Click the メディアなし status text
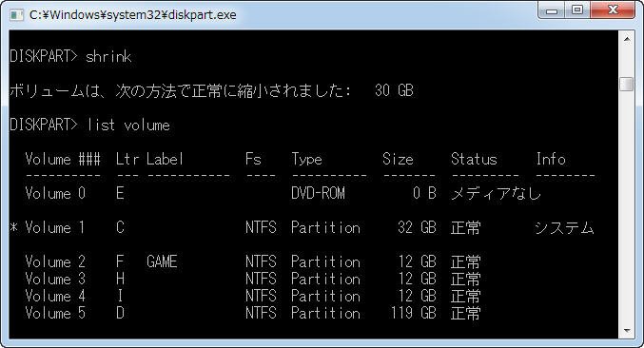Image resolution: width=644 pixels, height=348 pixels. click(497, 193)
